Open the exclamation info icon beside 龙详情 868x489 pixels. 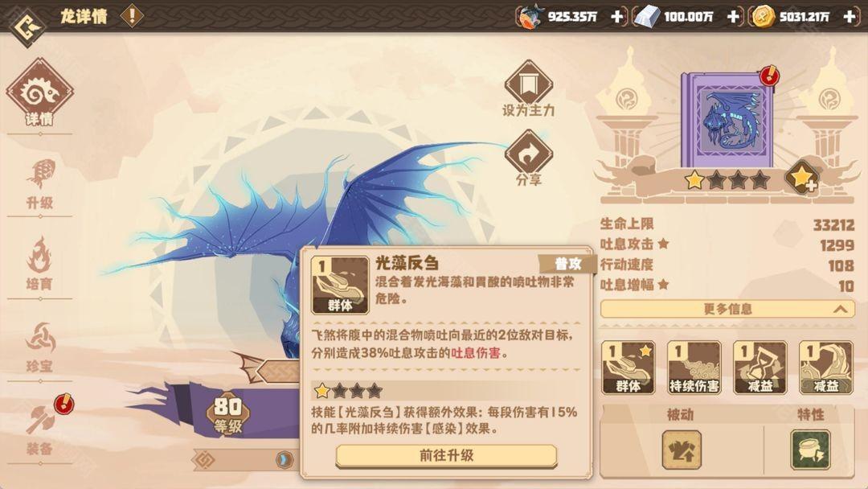click(x=132, y=15)
